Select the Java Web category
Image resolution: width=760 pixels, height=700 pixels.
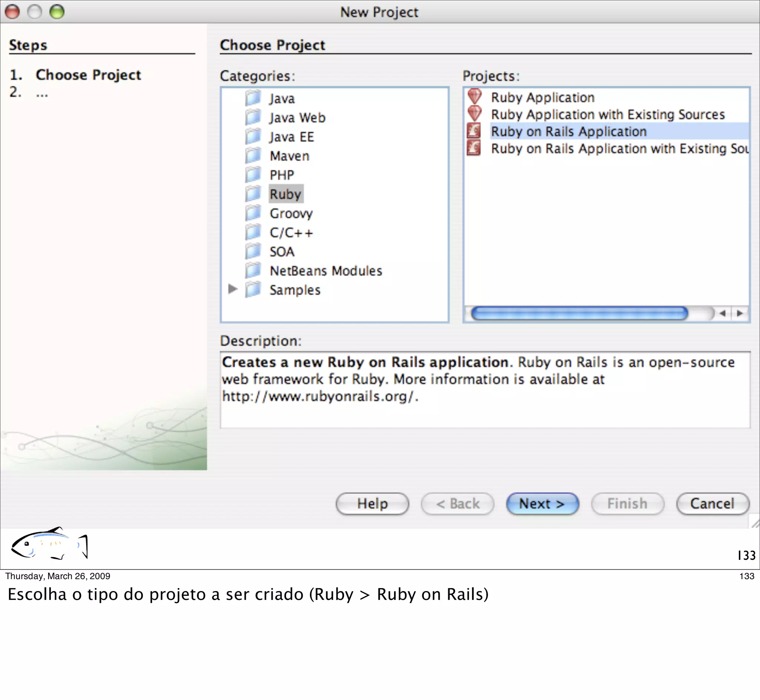297,118
